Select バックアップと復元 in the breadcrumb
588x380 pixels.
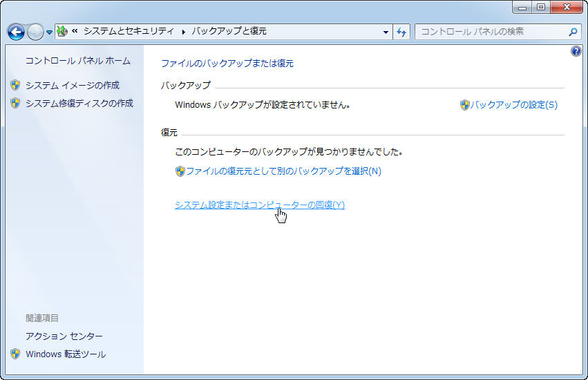point(229,31)
